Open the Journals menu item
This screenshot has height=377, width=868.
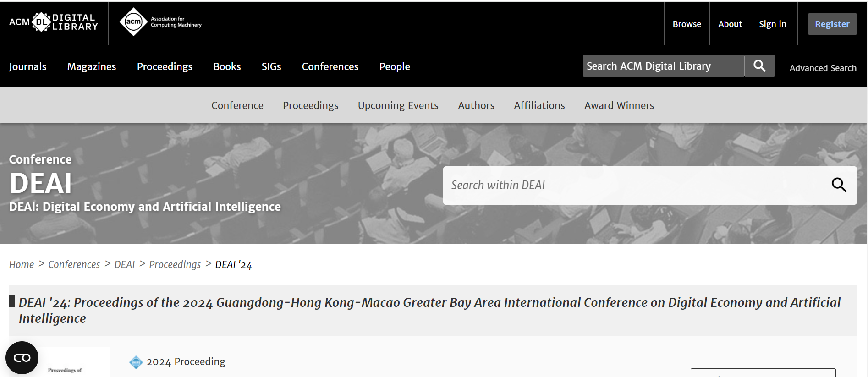click(x=27, y=66)
